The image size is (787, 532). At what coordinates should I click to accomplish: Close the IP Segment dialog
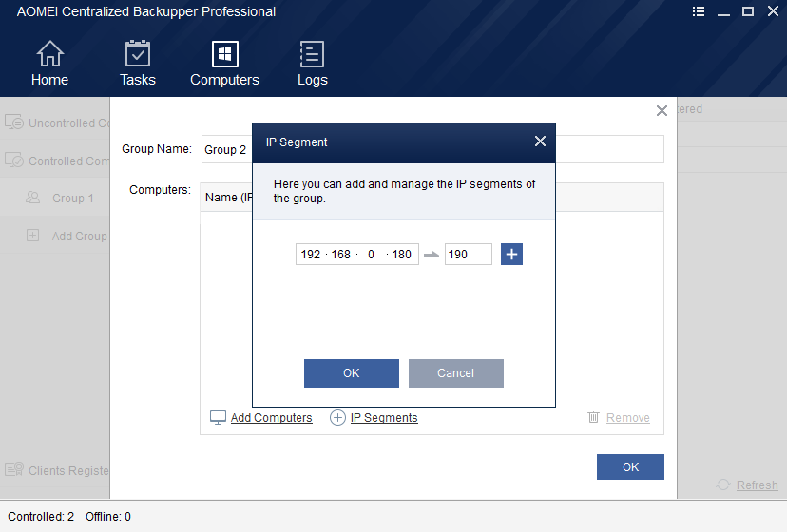540,141
